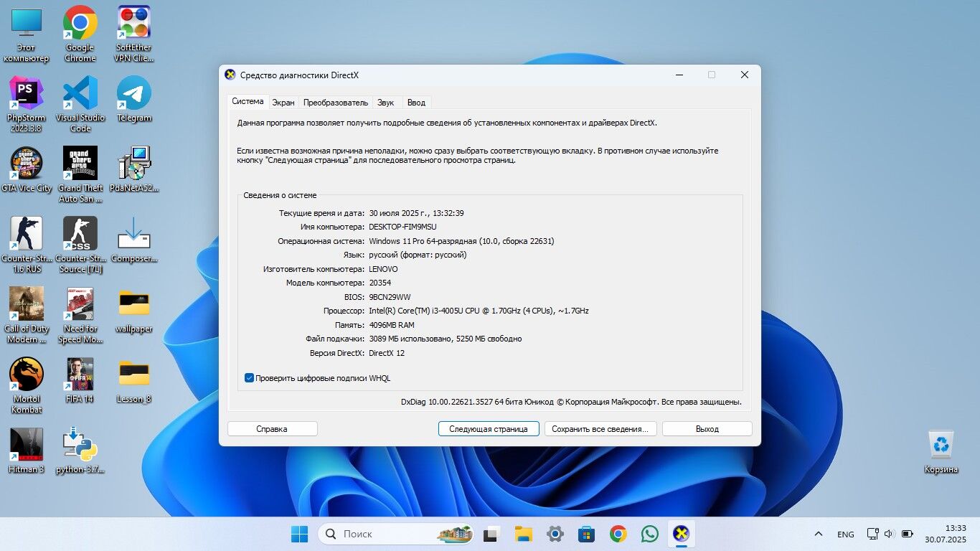The width and height of the screenshot is (980, 551).
Task: Click DirectX diagnostic taskbar icon
Action: pyautogui.click(x=681, y=534)
